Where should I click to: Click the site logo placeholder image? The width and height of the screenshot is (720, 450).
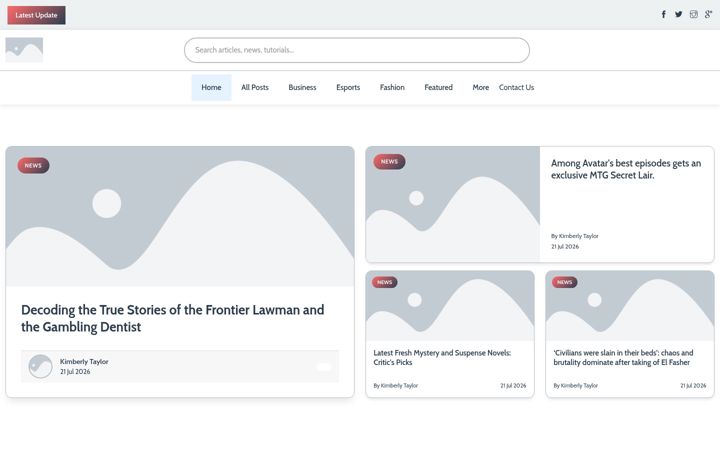coord(24,50)
